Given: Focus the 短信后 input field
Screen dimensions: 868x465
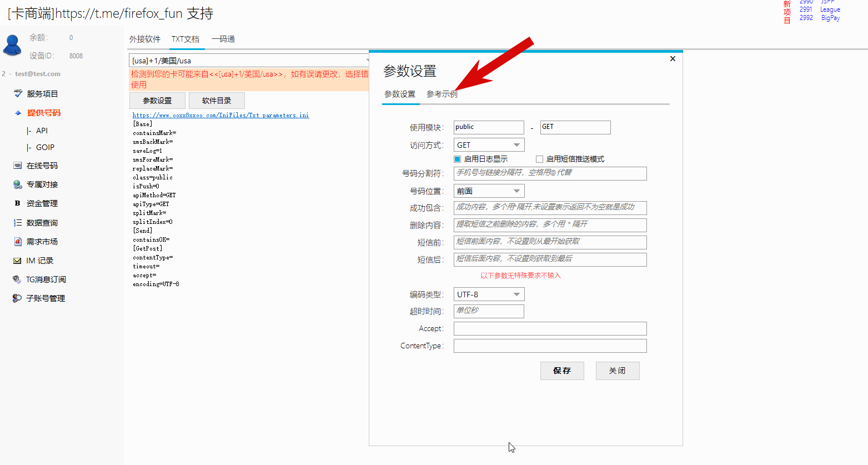Looking at the screenshot, I should click(x=550, y=259).
